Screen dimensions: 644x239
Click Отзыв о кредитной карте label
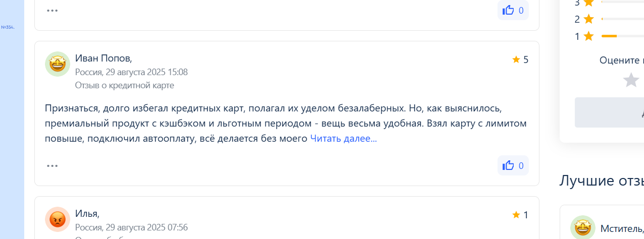pos(125,85)
